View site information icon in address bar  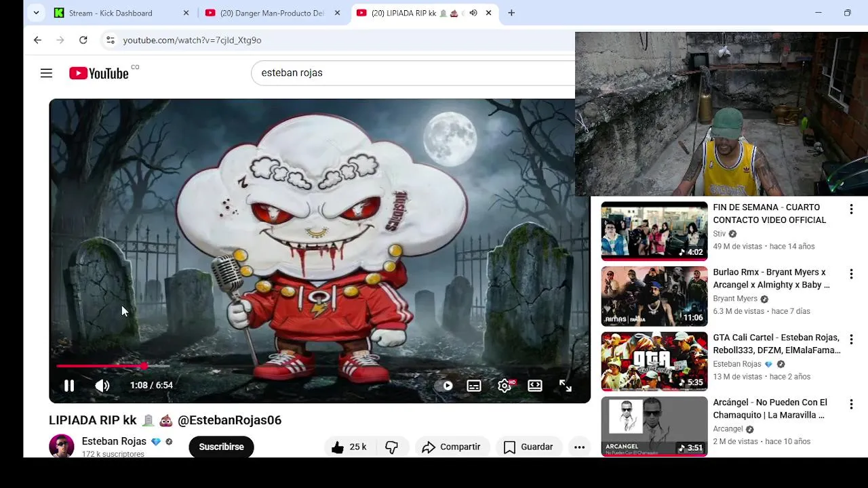(x=111, y=40)
